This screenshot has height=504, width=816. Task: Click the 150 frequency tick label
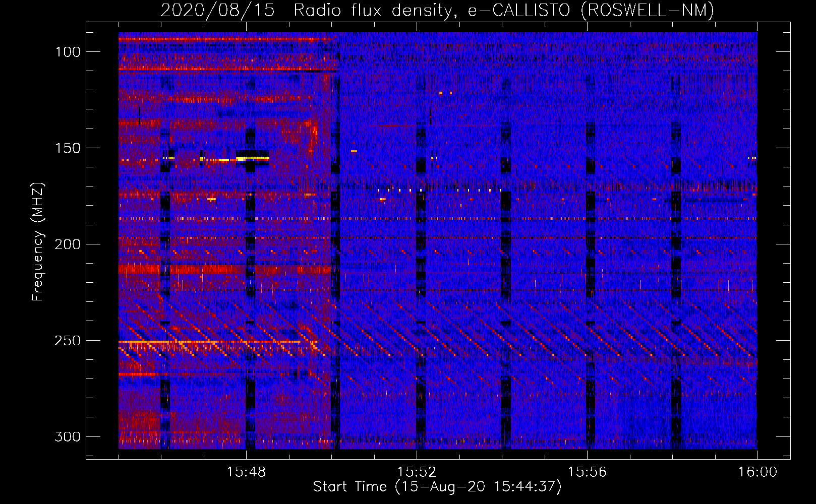(x=68, y=148)
